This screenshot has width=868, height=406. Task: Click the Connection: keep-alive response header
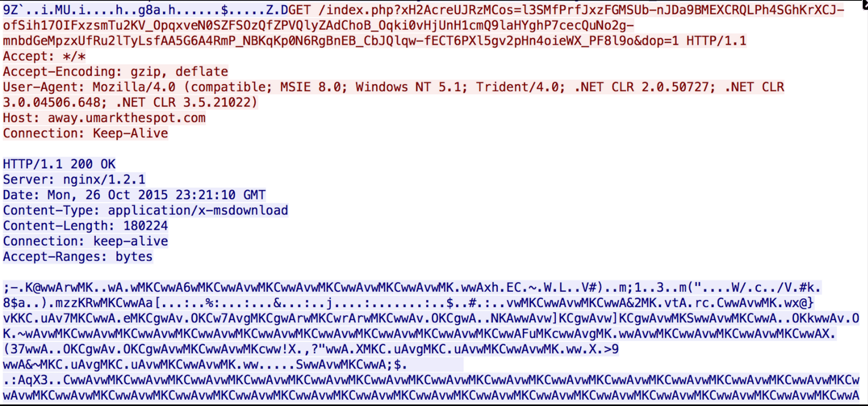(x=85, y=241)
